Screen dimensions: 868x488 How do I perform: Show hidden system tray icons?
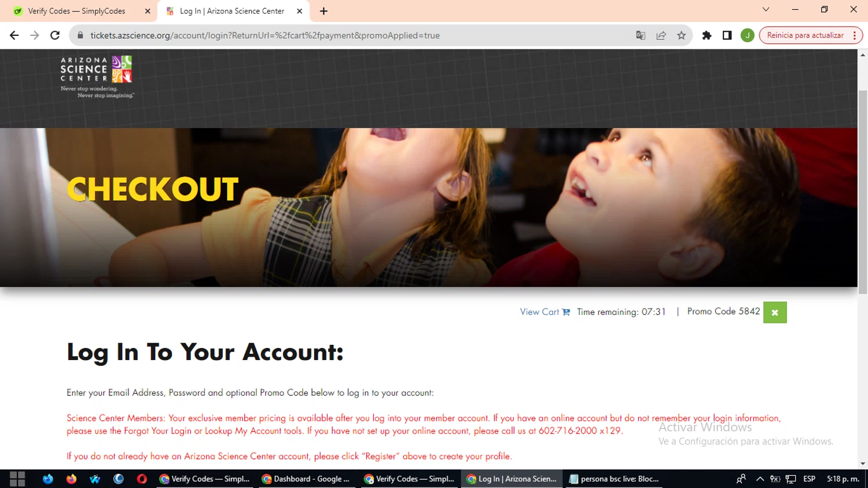tap(760, 479)
